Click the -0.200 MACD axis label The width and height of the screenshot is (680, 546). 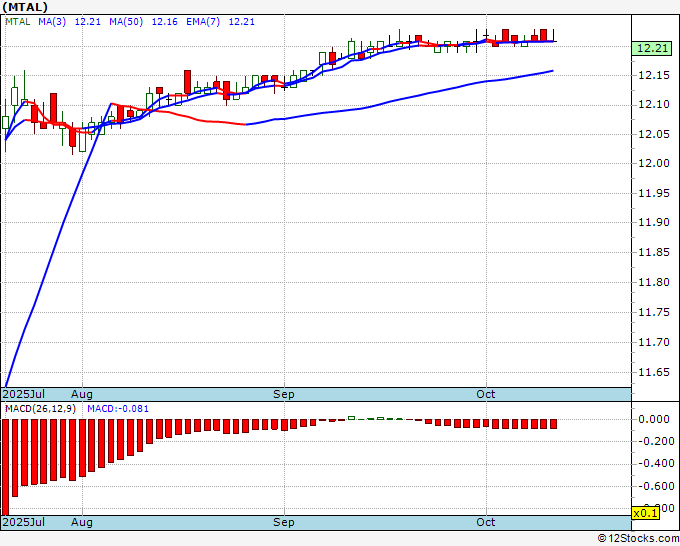click(656, 441)
